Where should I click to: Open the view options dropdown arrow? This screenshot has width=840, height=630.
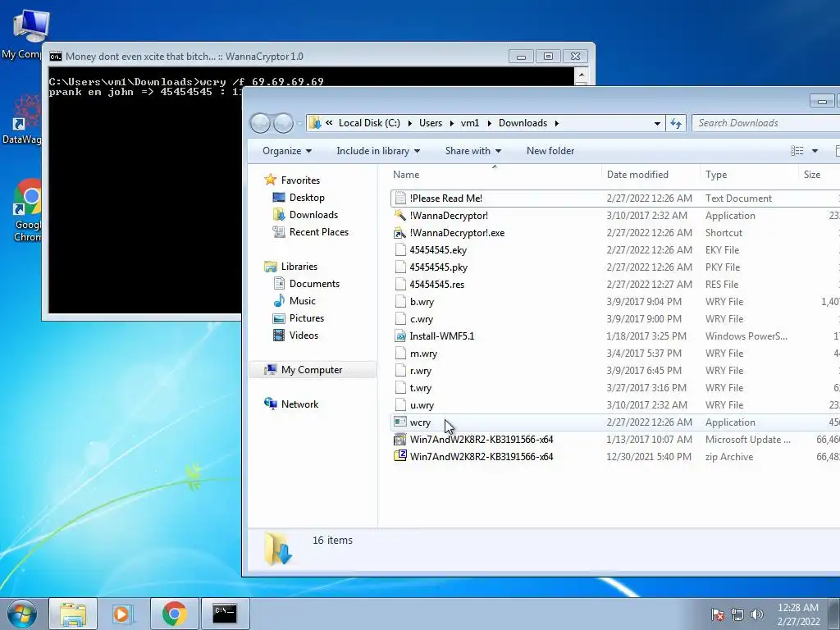(x=815, y=151)
